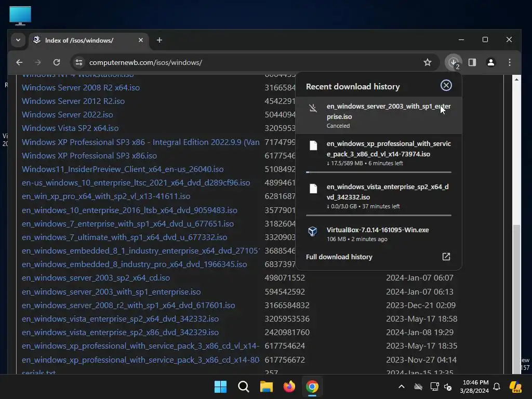The image size is (532, 399).
Task: Click Windows XP Professional SP3 x86 Integral Edition link
Action: pos(140,142)
